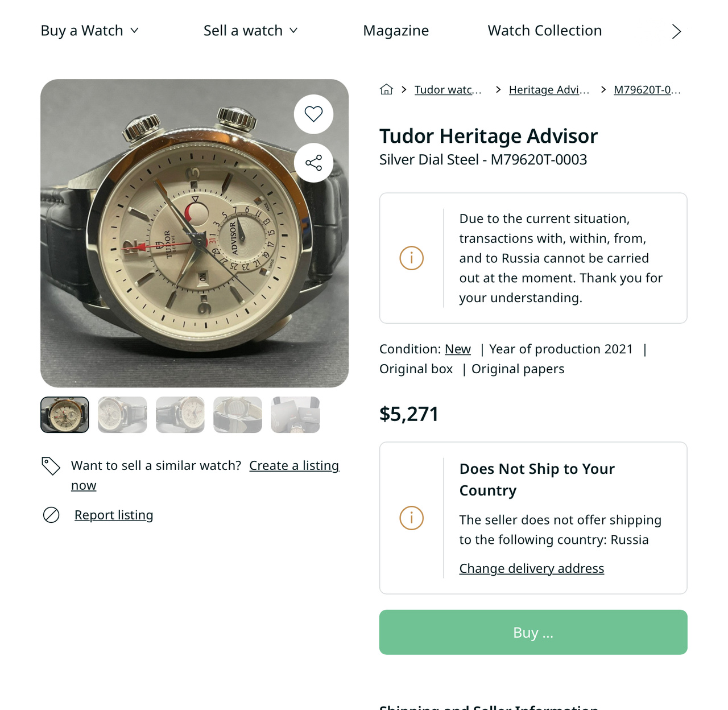This screenshot has height=710, width=728.
Task: Go to homepage via breadcrumb home icon
Action: coord(386,89)
